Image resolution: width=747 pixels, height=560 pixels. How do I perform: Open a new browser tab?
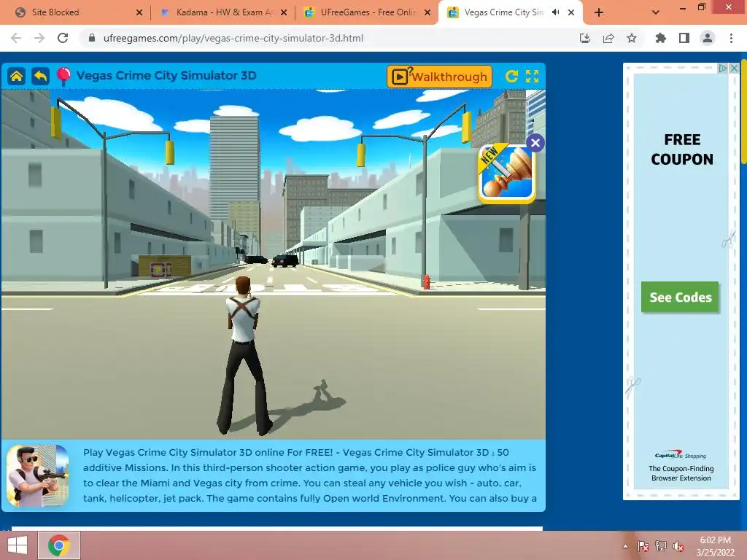599,13
